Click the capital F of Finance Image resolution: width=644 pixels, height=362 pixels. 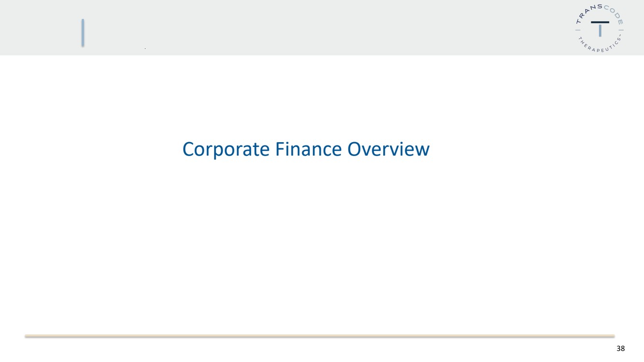click(x=280, y=149)
